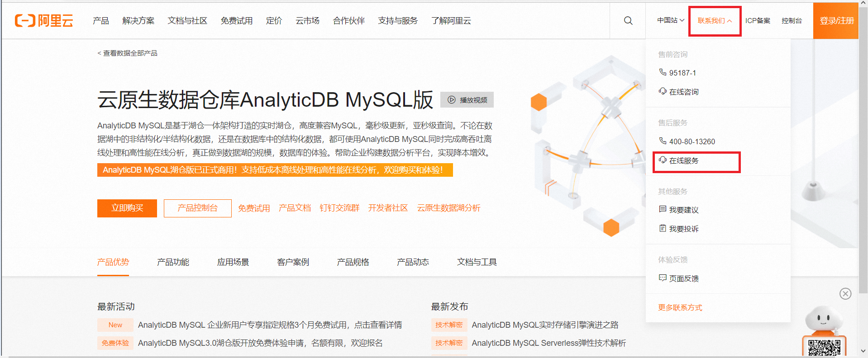The width and height of the screenshot is (868, 358).
Task: Click the Alibaba Cloud logo
Action: (x=44, y=21)
